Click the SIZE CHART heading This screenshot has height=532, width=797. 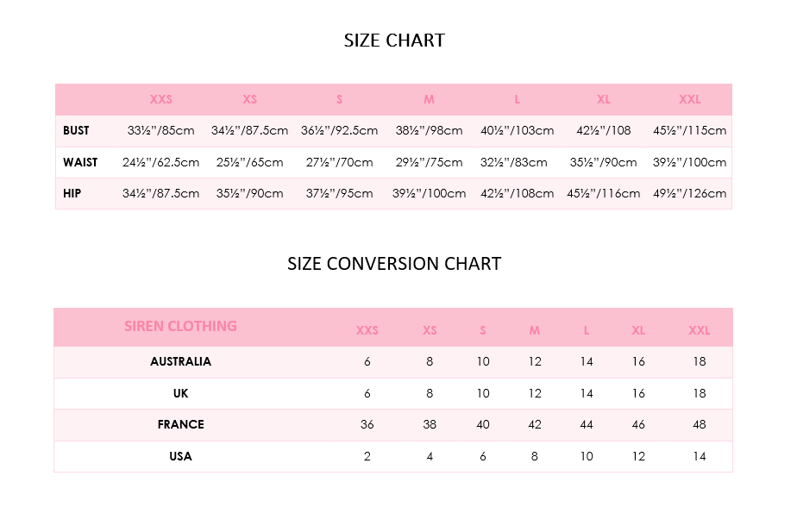394,41
